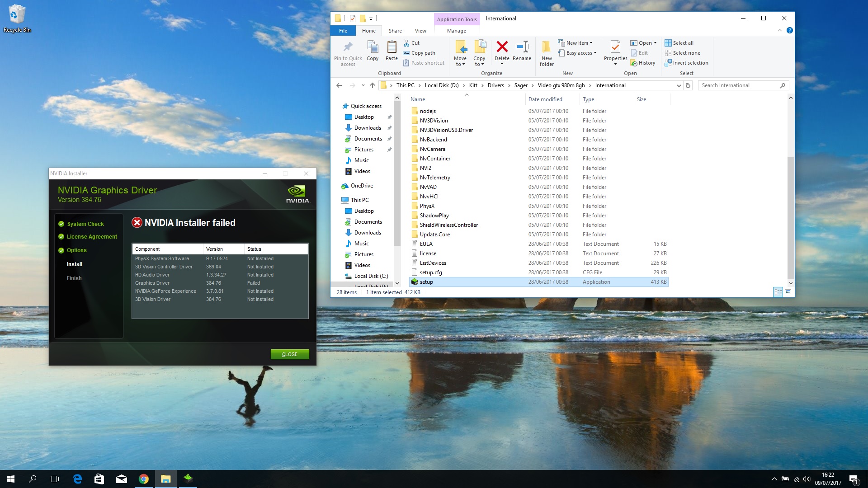Click the Application Tools tab header
868x488 pixels.
[x=457, y=19]
